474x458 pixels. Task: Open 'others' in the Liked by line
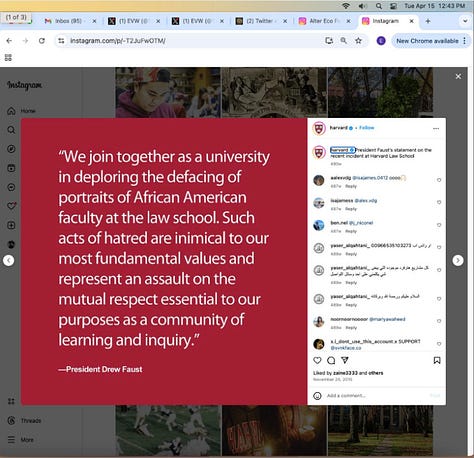tap(376, 373)
